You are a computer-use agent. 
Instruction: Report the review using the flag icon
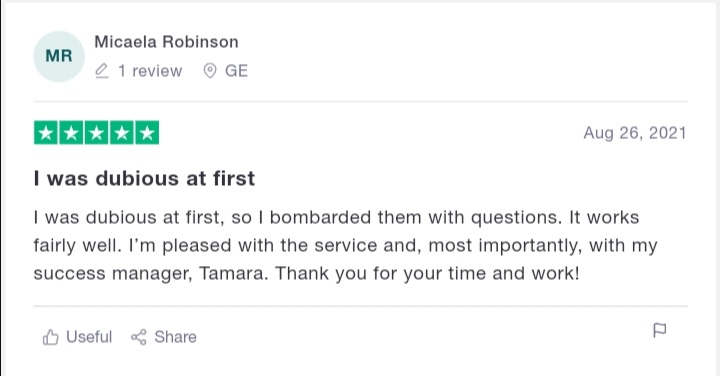(659, 330)
